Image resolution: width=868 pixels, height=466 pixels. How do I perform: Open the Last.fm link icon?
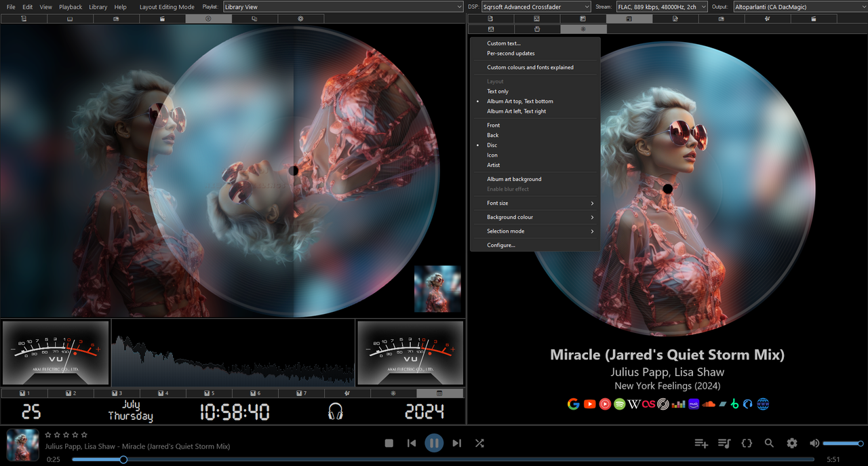pyautogui.click(x=649, y=404)
